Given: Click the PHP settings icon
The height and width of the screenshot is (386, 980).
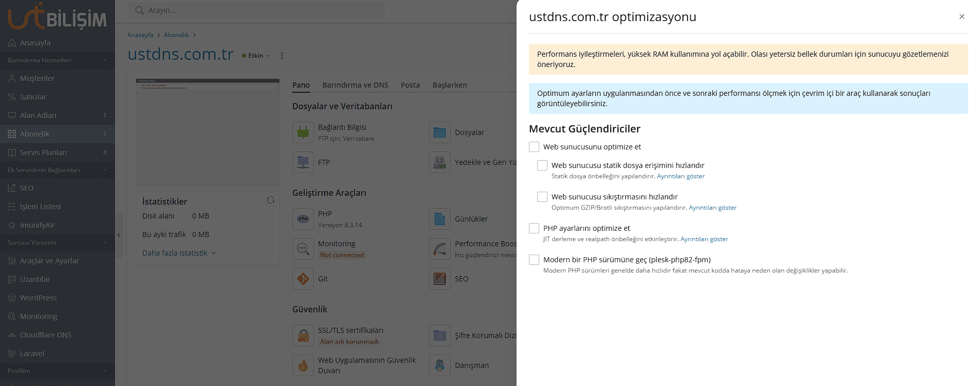Looking at the screenshot, I should (303, 219).
